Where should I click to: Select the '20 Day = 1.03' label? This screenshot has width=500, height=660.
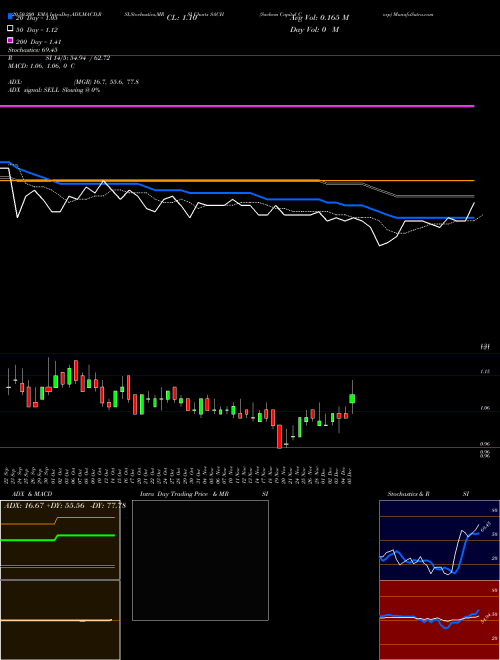(x=37, y=18)
